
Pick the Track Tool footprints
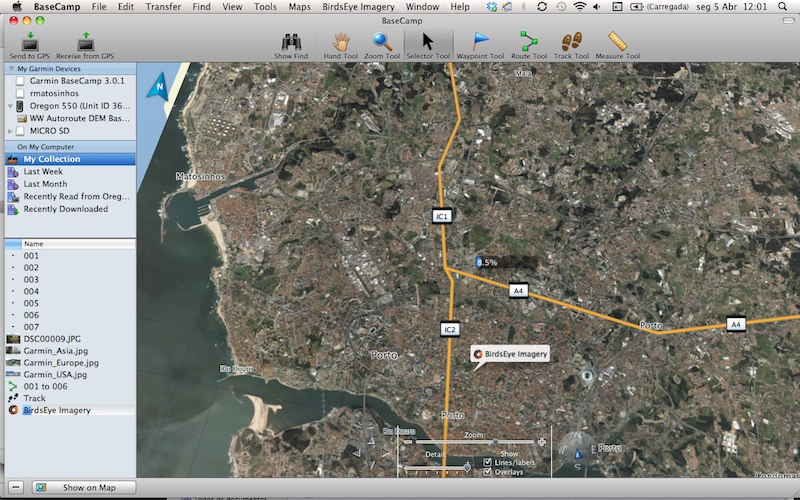pos(571,42)
